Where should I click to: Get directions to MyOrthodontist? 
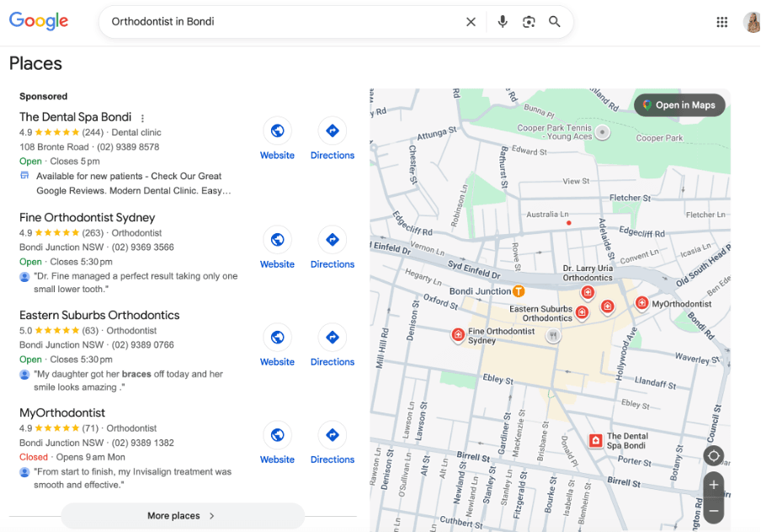pyautogui.click(x=333, y=443)
